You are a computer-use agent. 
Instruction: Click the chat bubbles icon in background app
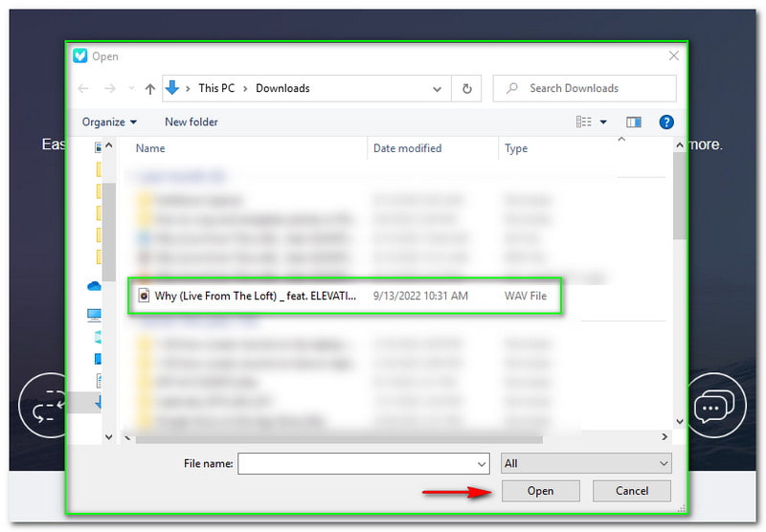[x=714, y=405]
